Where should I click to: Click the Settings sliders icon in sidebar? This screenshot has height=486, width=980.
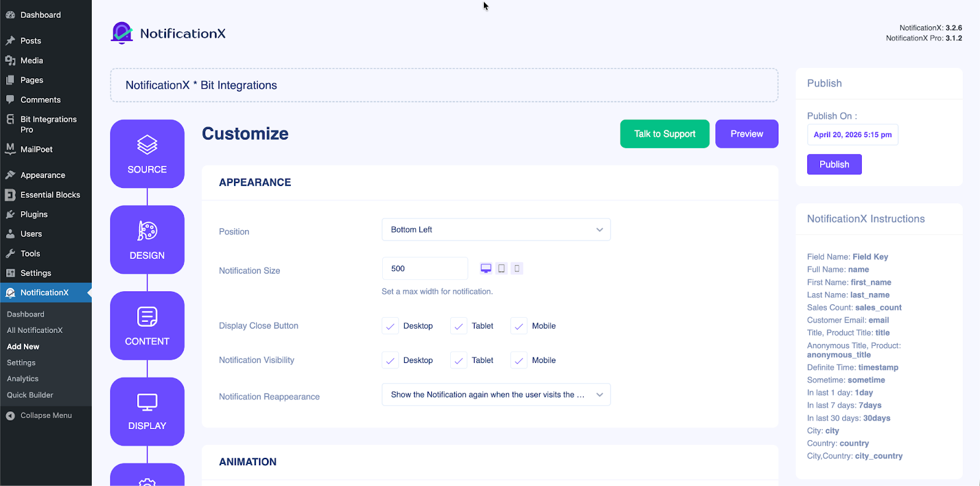point(10,273)
